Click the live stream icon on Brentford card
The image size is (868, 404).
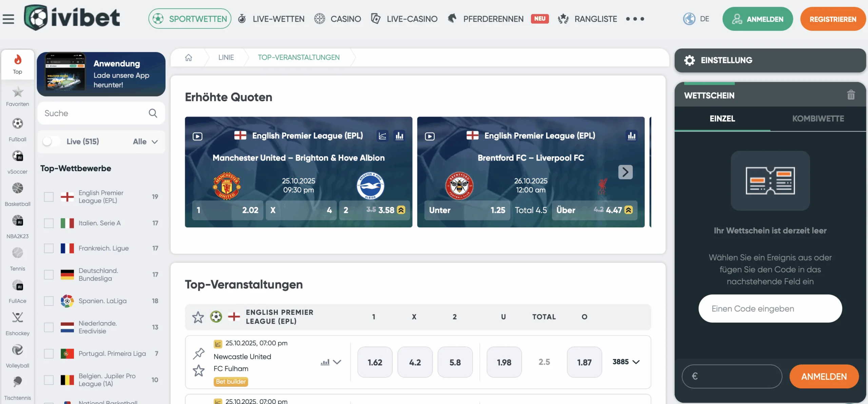tap(430, 136)
